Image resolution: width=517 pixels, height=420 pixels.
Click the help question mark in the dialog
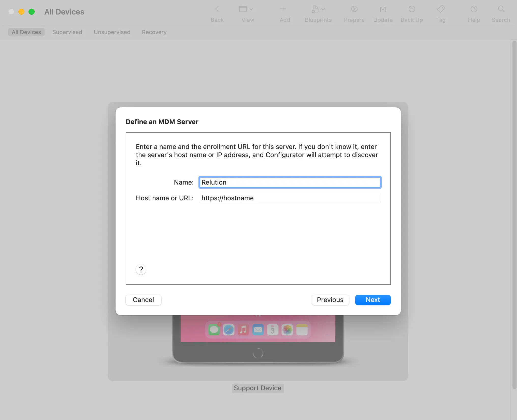[141, 269]
